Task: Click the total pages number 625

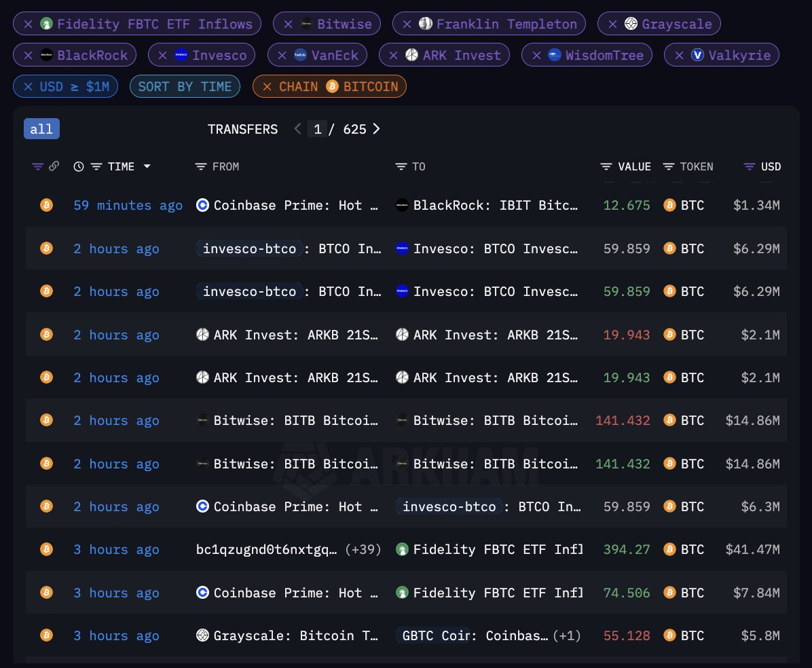Action: [x=354, y=129]
